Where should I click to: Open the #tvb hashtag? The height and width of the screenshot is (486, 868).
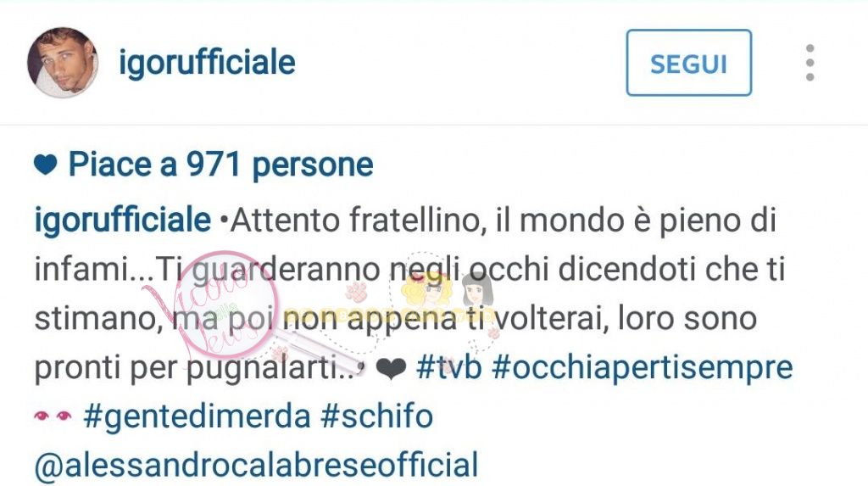[448, 367]
